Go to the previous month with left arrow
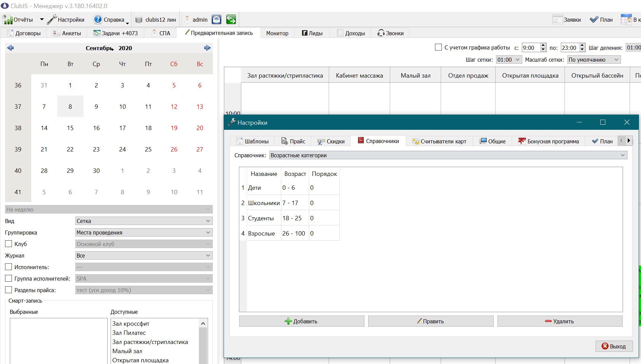The width and height of the screenshot is (641, 364). (10, 48)
